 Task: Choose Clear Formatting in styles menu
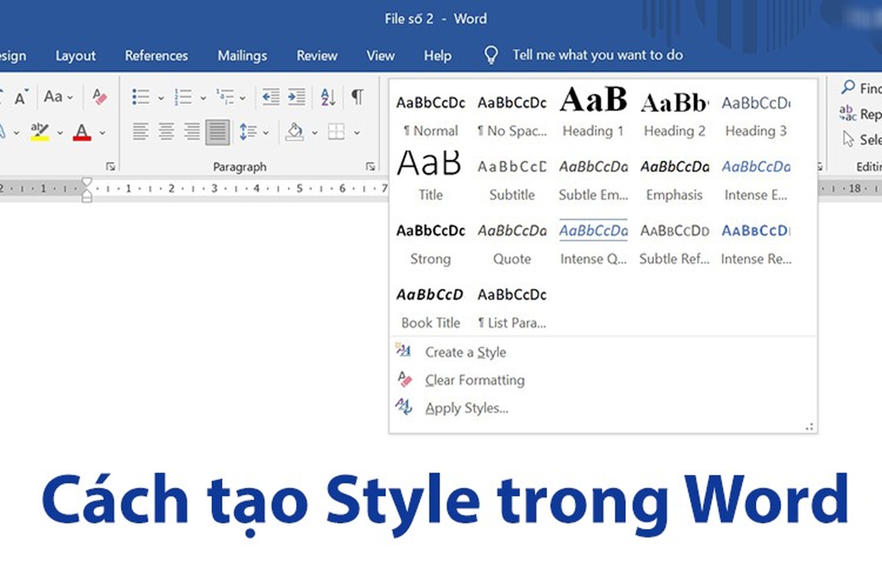coord(475,380)
